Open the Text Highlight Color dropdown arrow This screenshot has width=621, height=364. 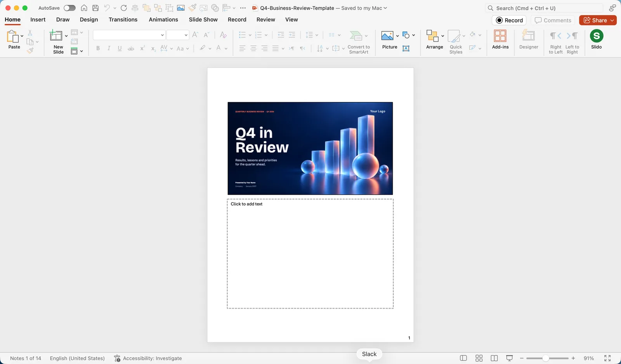[210, 49]
